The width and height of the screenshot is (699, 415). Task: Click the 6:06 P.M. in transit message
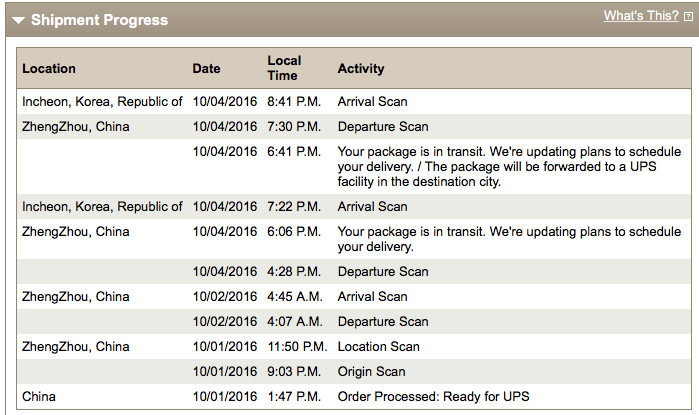tap(509, 239)
